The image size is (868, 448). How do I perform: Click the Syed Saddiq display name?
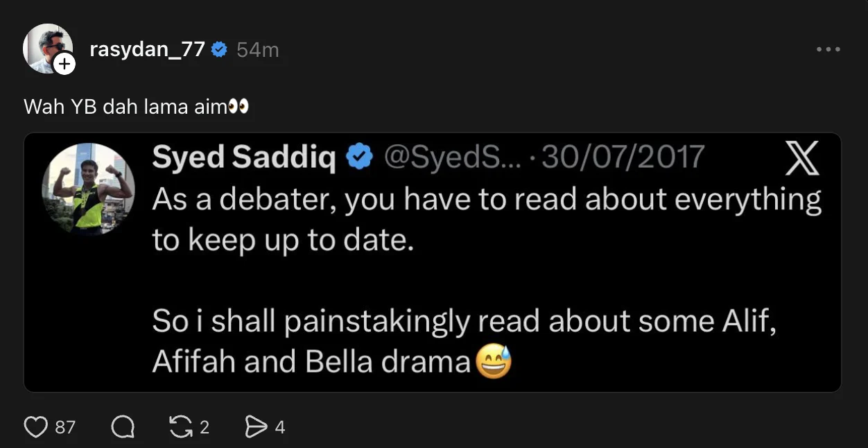[244, 157]
